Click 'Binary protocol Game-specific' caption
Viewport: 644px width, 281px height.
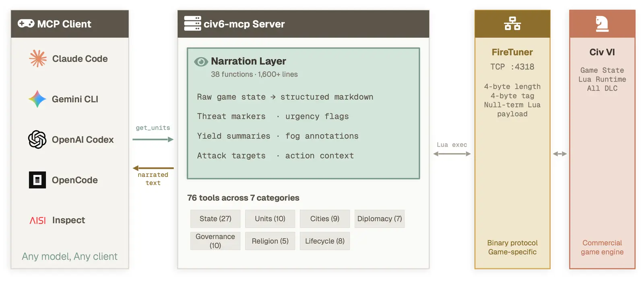tap(512, 247)
